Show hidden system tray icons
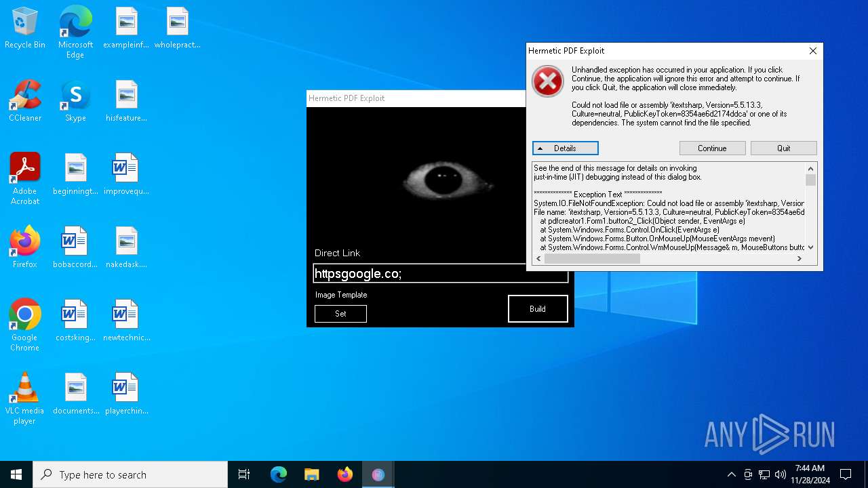This screenshot has height=488, width=868. 731,474
